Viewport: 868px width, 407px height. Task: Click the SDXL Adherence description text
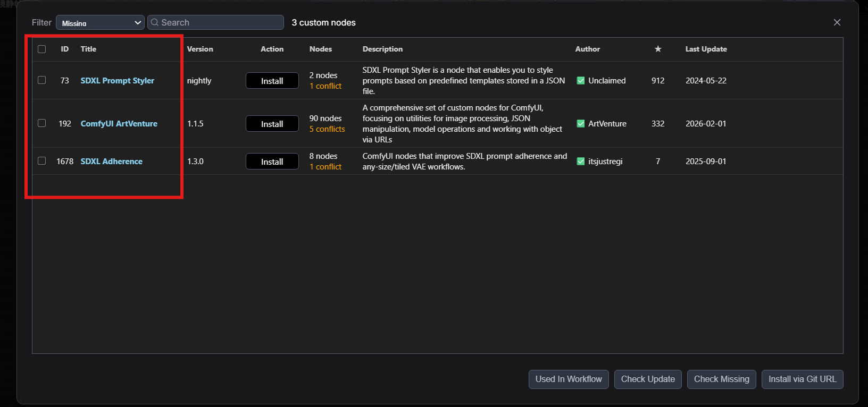[x=465, y=162]
